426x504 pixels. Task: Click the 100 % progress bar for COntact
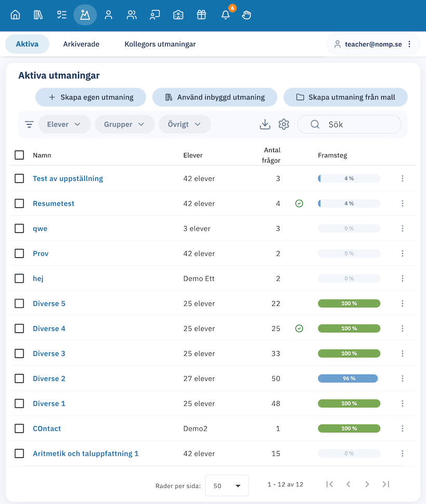pyautogui.click(x=349, y=429)
